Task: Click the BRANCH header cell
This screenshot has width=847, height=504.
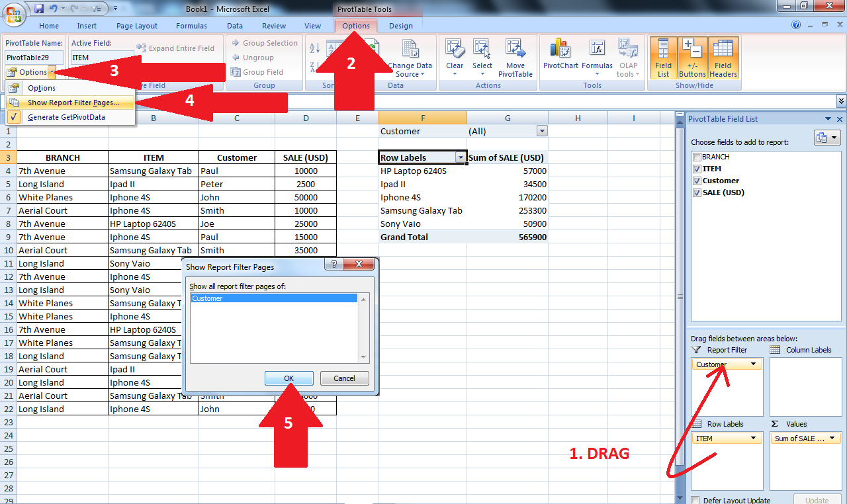Action: (x=63, y=157)
